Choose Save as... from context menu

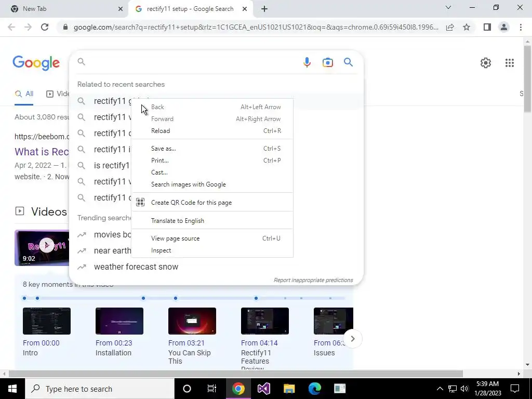click(212, 149)
